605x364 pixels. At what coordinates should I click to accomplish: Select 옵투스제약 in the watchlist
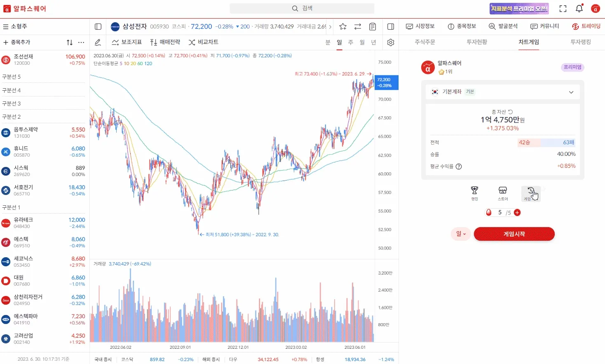pyautogui.click(x=45, y=132)
